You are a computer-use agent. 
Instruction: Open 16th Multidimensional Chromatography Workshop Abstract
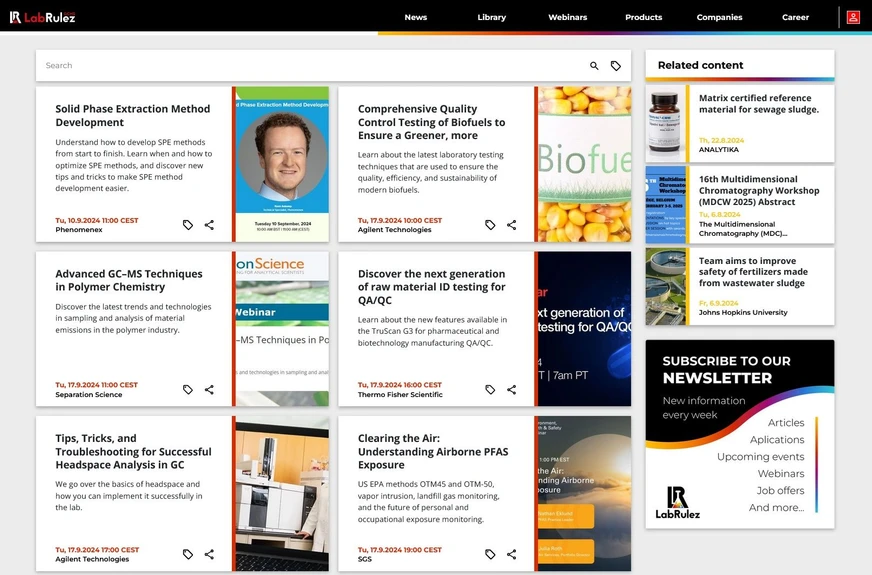point(759,191)
